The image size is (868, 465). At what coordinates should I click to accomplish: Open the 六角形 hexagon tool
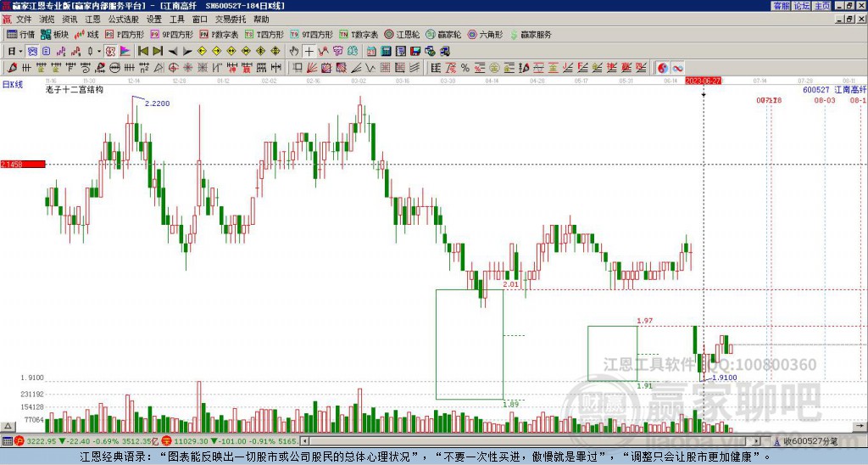[x=485, y=34]
